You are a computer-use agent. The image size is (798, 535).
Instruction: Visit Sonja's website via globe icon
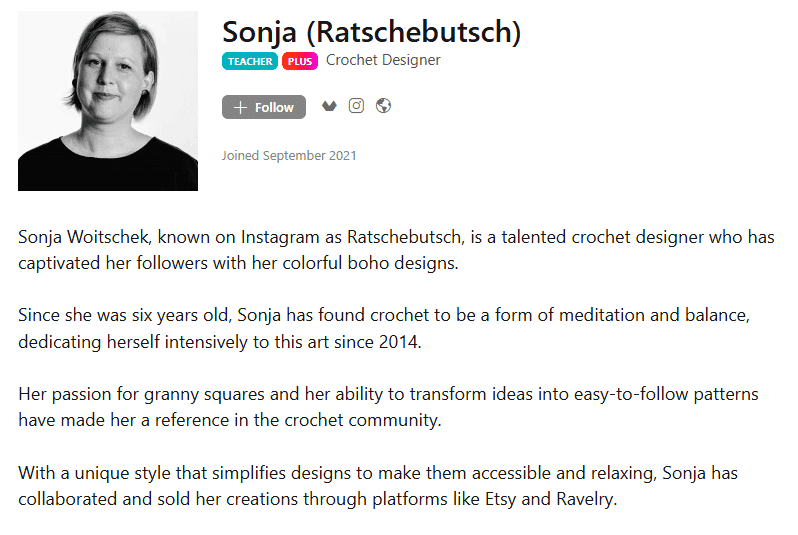pyautogui.click(x=383, y=106)
